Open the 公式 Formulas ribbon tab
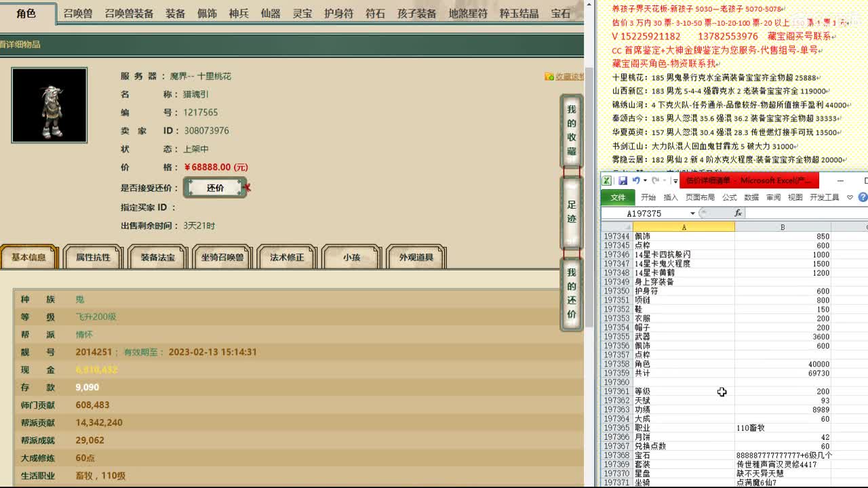 click(730, 197)
